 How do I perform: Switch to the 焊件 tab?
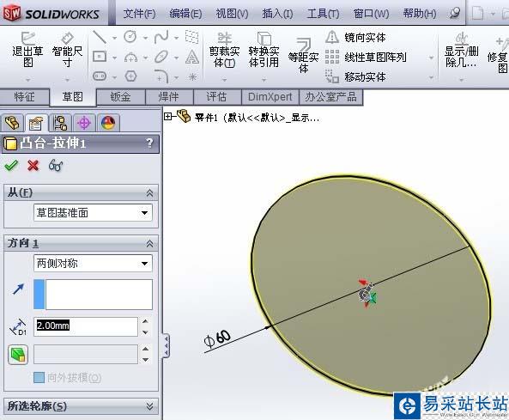click(x=169, y=97)
